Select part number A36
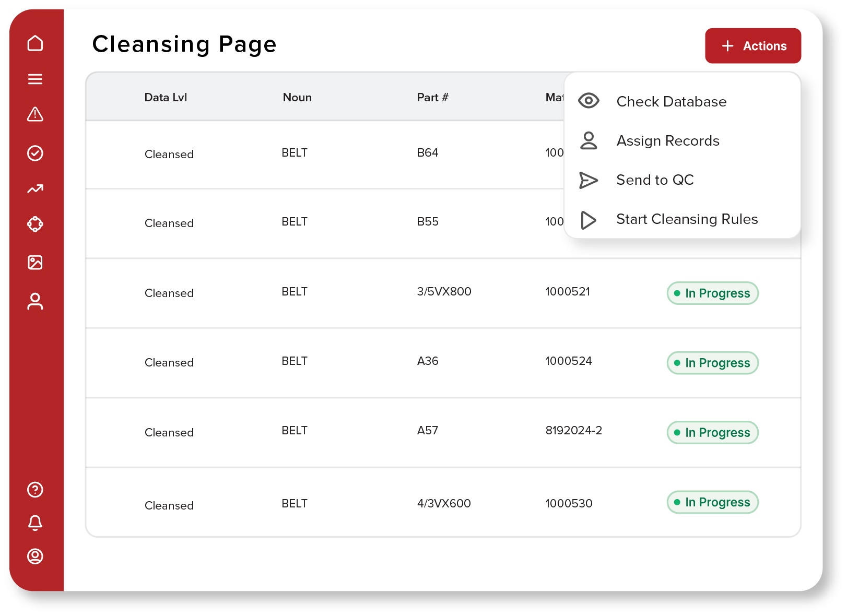 pos(428,361)
